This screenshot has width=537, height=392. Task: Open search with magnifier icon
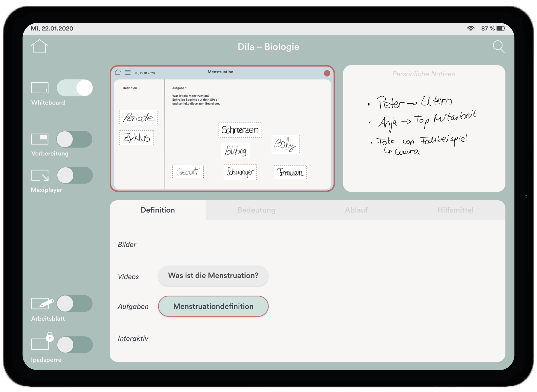tap(498, 47)
